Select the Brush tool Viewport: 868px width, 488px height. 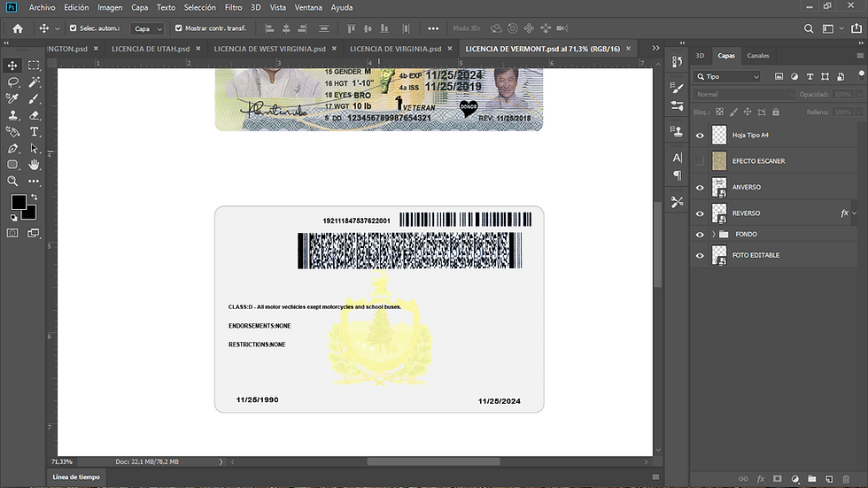(x=34, y=98)
